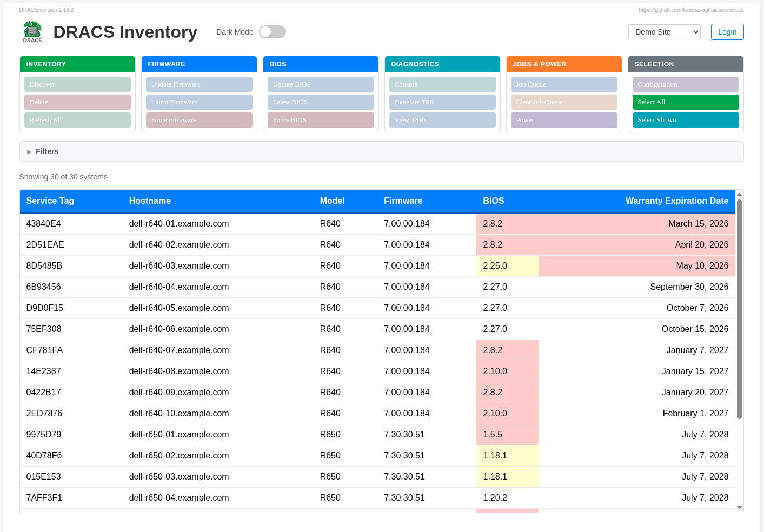Click the Update BIOS button

[x=321, y=84]
